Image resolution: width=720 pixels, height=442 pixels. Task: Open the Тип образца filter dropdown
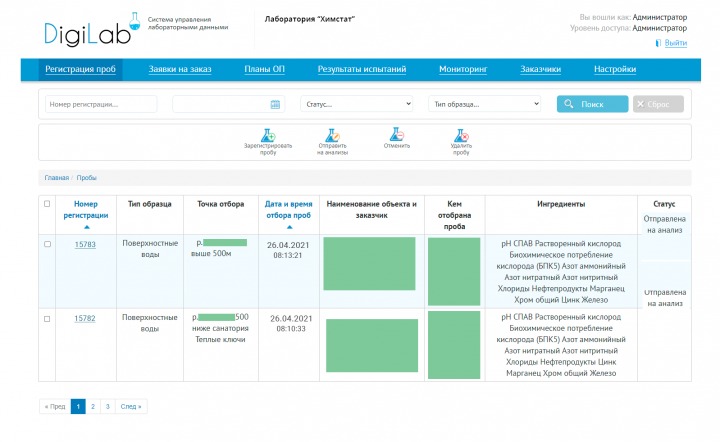pyautogui.click(x=484, y=104)
